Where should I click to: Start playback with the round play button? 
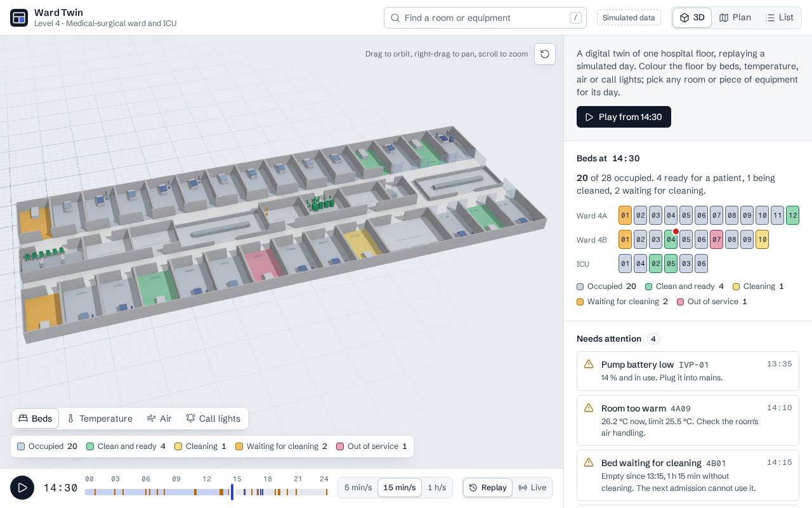click(x=22, y=488)
